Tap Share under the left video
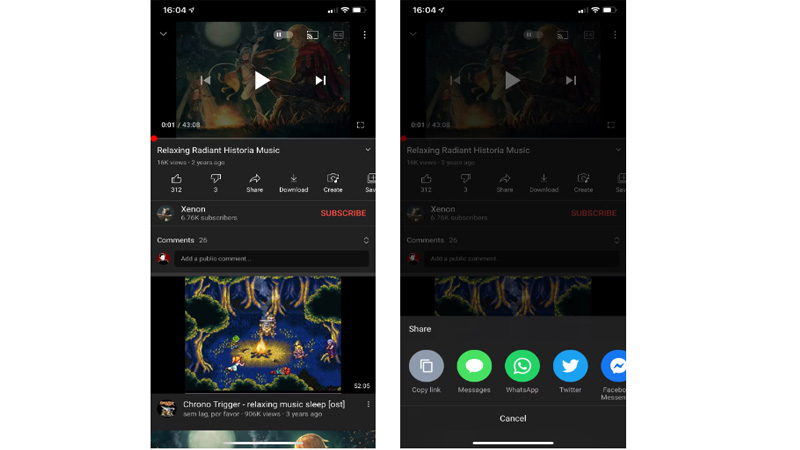 pos(255,183)
